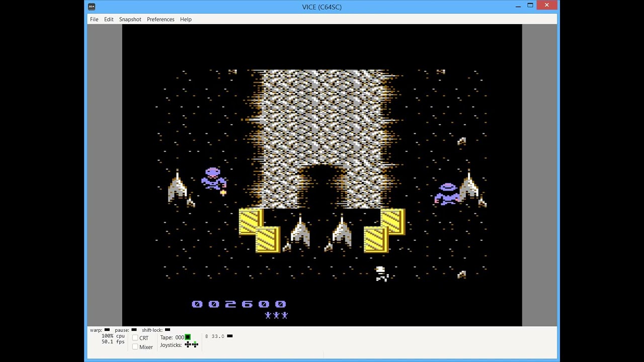644x362 pixels.
Task: Open the File menu
Action: coord(94,19)
